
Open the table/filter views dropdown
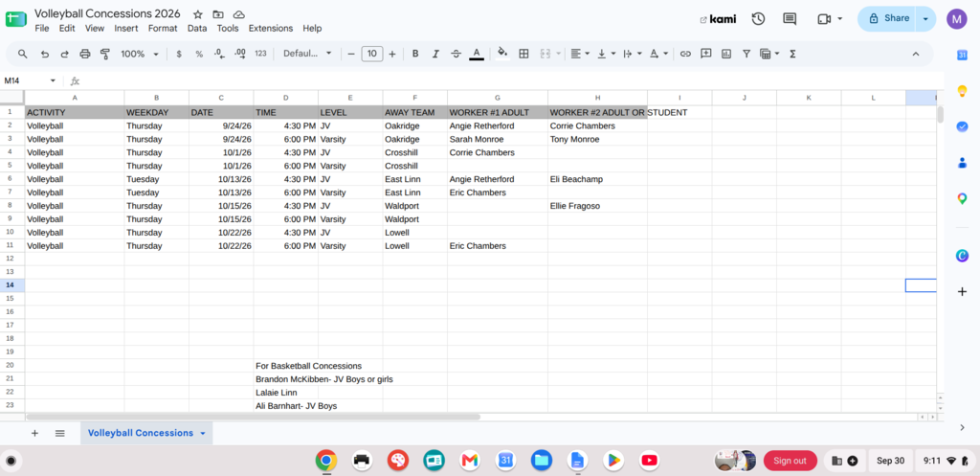coord(769,54)
